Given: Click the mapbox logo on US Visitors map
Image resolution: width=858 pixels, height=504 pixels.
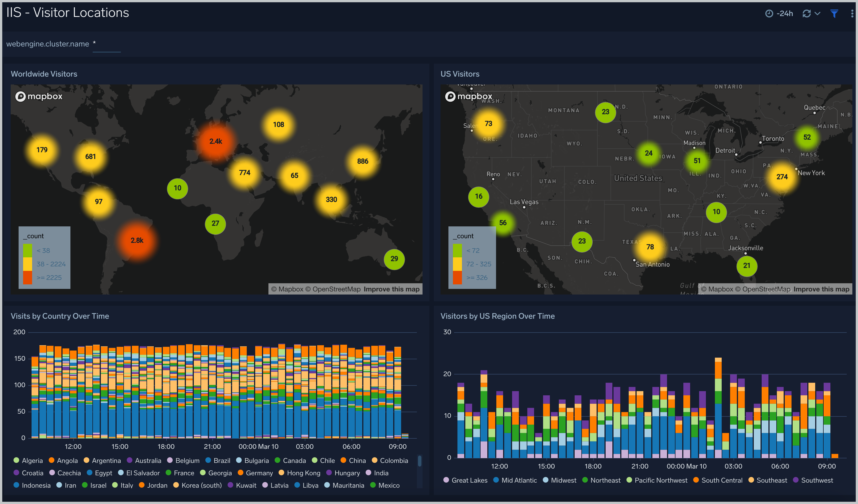Looking at the screenshot, I should [468, 96].
